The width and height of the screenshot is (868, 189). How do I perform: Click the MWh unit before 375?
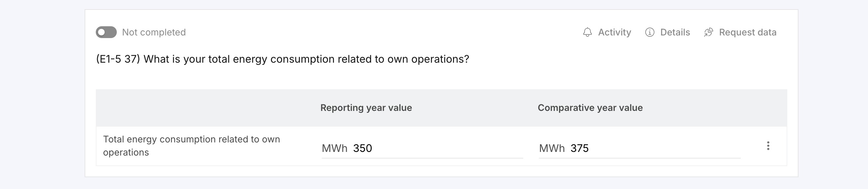[x=551, y=148]
